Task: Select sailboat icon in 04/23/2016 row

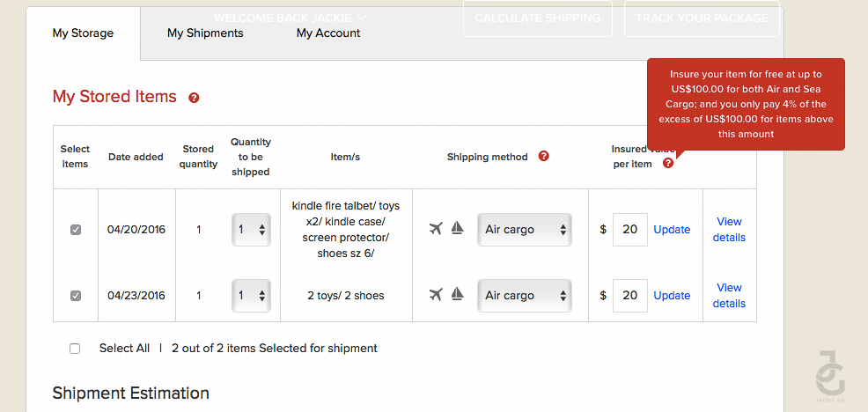Action: click(x=457, y=294)
